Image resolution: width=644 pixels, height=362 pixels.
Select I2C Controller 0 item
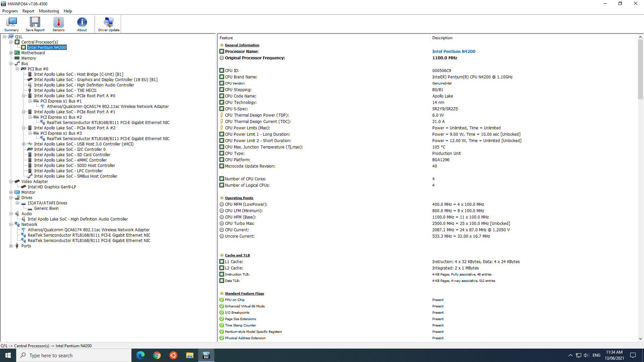[x=70, y=149]
